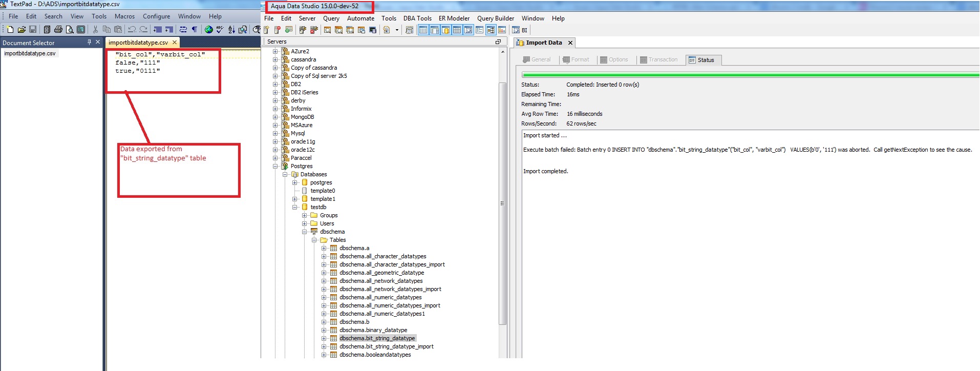
Task: Click the calculator-like icon in Aqua toolbar
Action: [x=409, y=30]
